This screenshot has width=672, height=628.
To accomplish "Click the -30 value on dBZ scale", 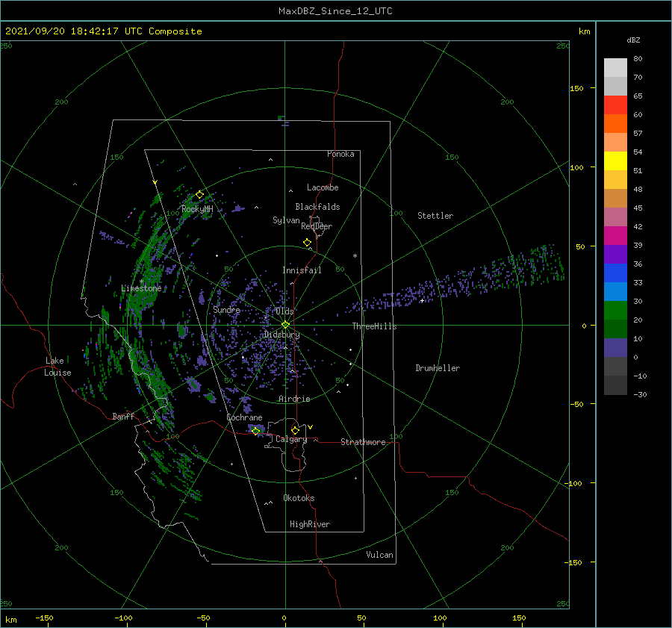I will tap(640, 394).
